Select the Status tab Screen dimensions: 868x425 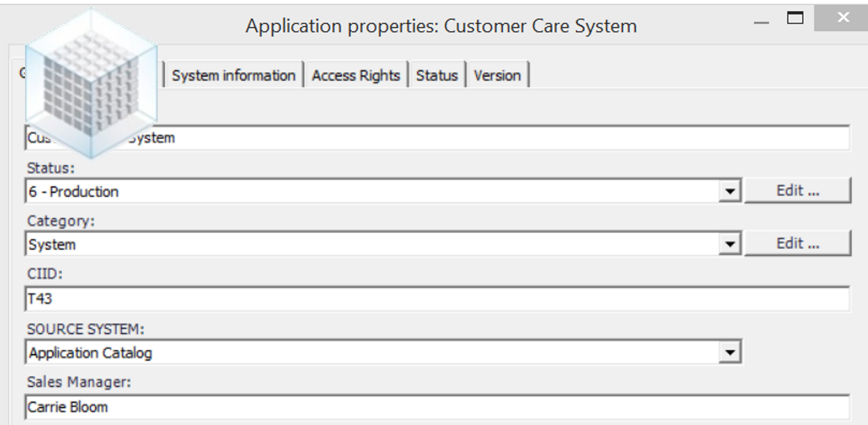[x=436, y=76]
